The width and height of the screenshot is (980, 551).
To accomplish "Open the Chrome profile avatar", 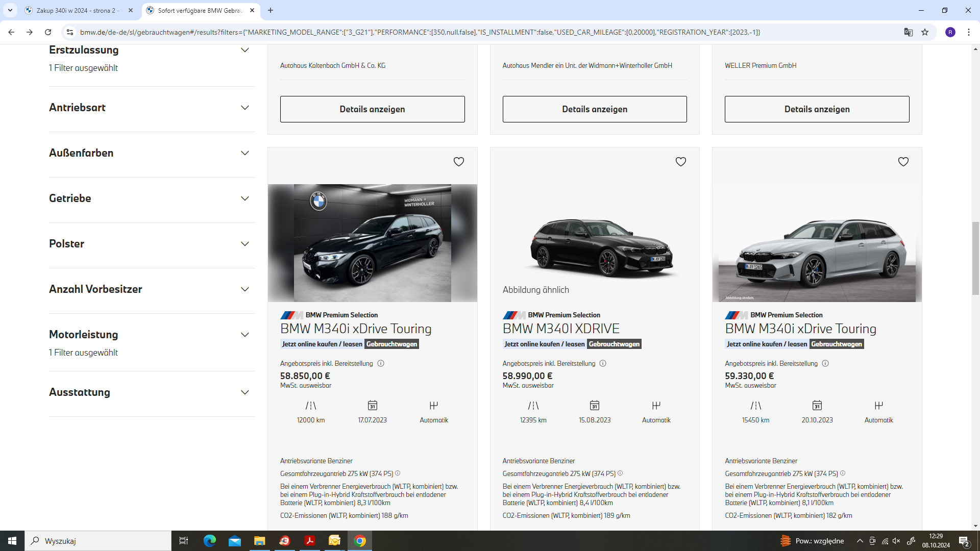I will pos(950,32).
